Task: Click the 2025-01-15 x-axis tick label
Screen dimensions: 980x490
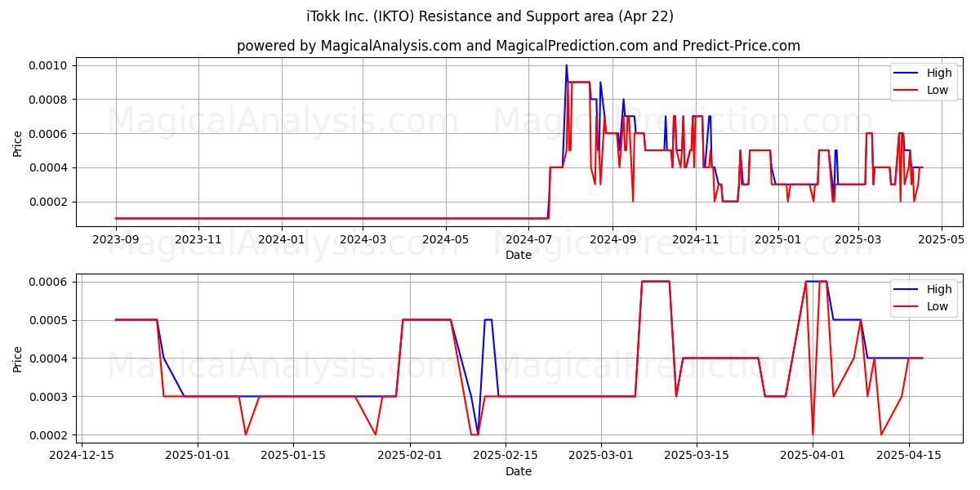Action: coord(294,456)
